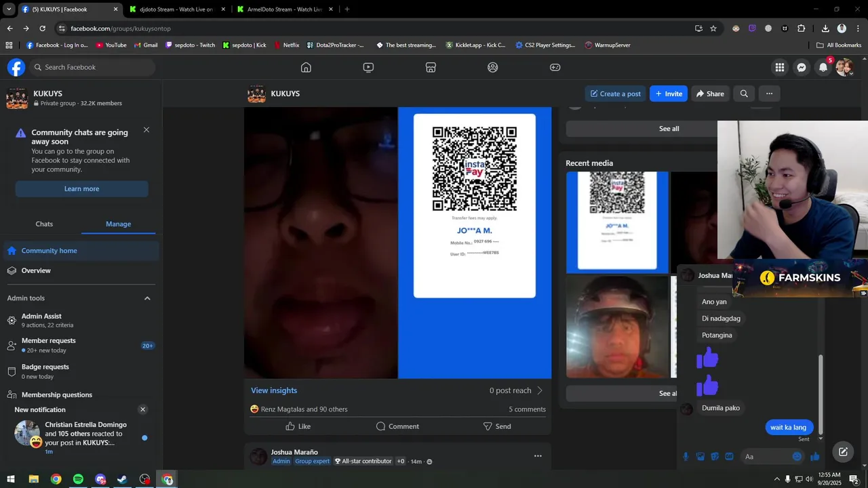Open File Explorer from the taskbar
This screenshot has height=488, width=868.
tap(33, 479)
